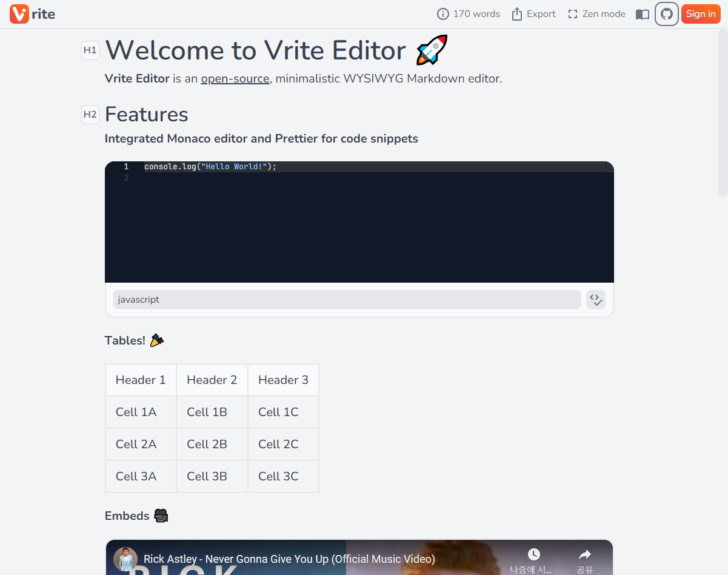Click the YouTube Watch Later clock icon
728x575 pixels.
click(x=533, y=554)
